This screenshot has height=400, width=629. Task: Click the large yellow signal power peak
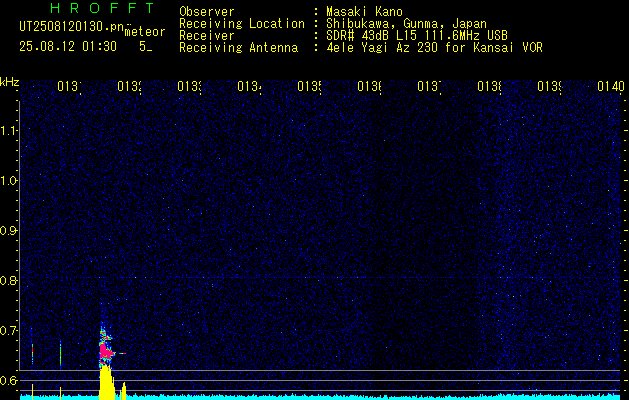pyautogui.click(x=106, y=382)
